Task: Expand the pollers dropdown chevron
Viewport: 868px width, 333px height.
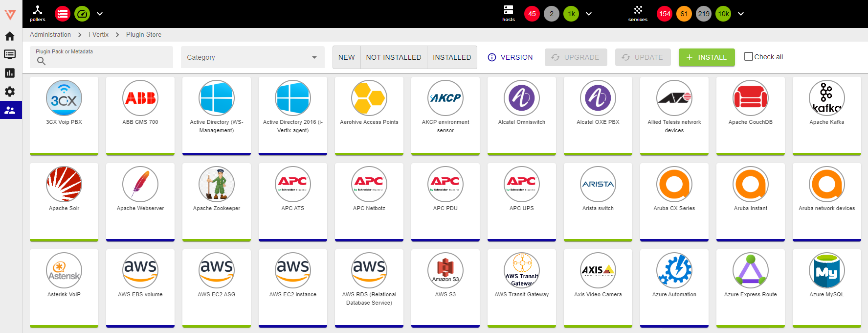Action: pyautogui.click(x=100, y=14)
